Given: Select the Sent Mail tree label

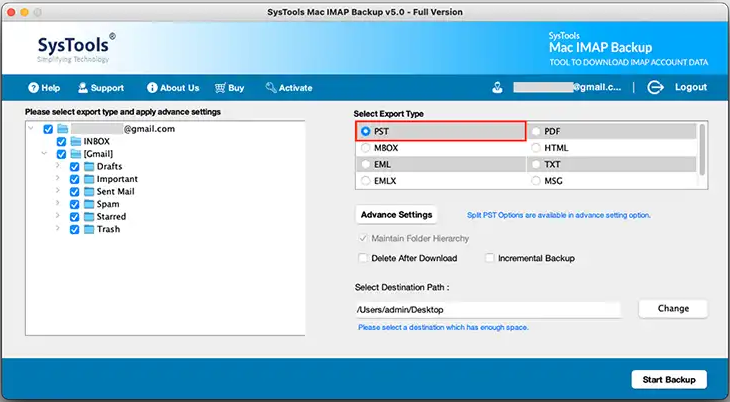Looking at the screenshot, I should point(115,192).
